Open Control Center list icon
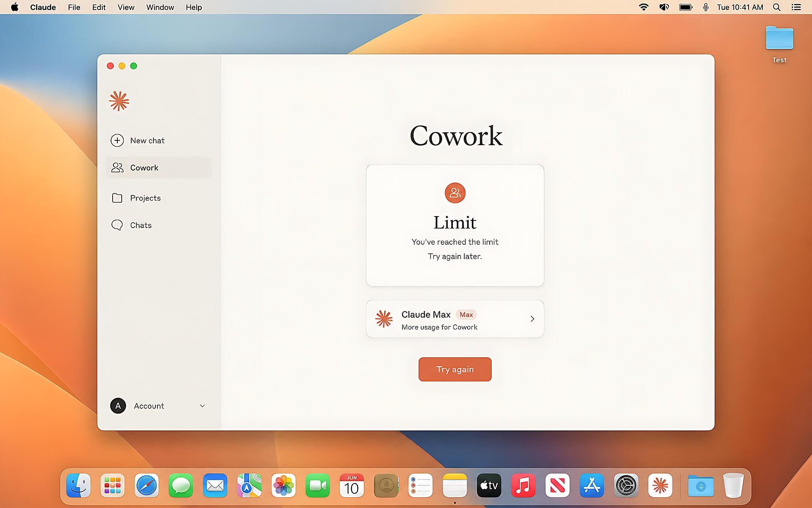 [796, 7]
